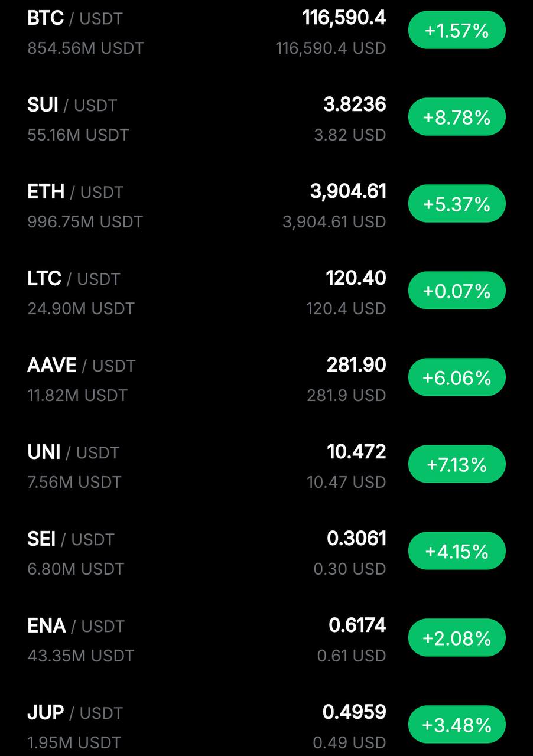Select JUP price 0.4959

tap(355, 712)
